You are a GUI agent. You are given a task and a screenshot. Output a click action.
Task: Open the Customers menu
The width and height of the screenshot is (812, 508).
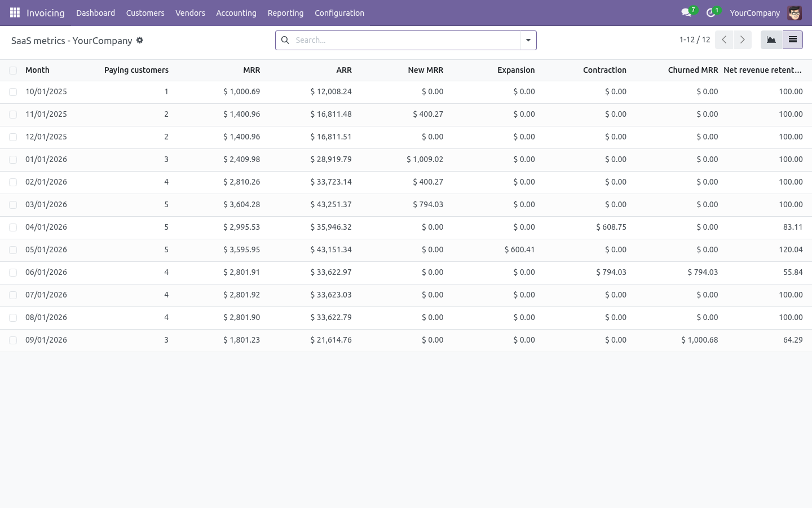point(145,12)
